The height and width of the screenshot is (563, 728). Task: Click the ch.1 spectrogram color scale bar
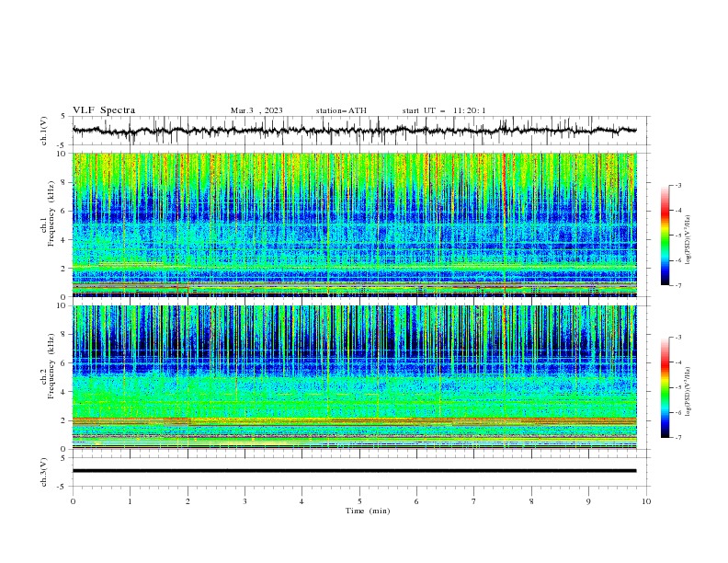665,236
